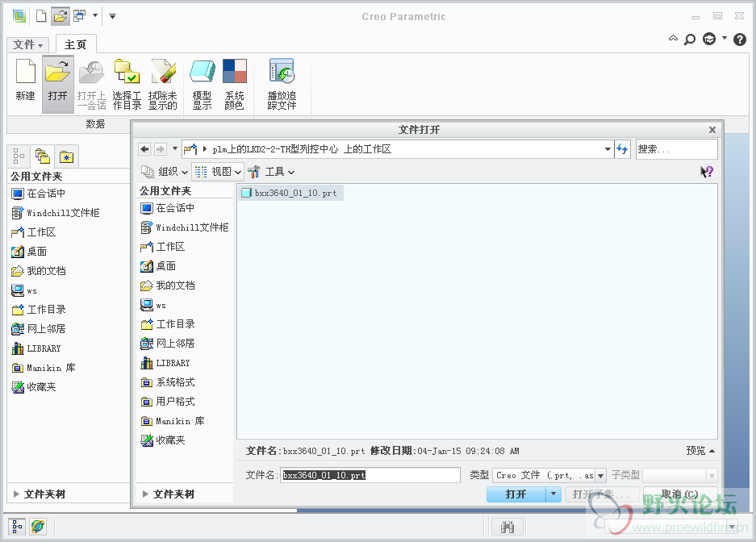Select 在会话中 in dialog folder list

(x=168, y=208)
